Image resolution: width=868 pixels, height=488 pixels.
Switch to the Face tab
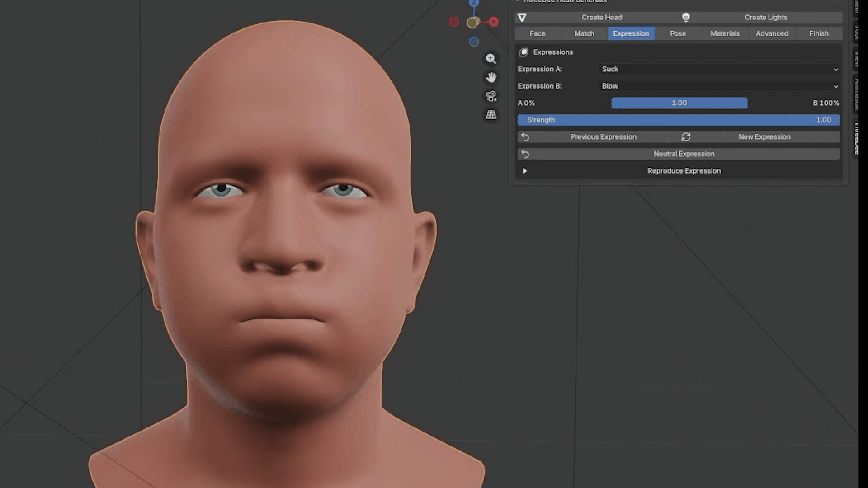pyautogui.click(x=538, y=33)
